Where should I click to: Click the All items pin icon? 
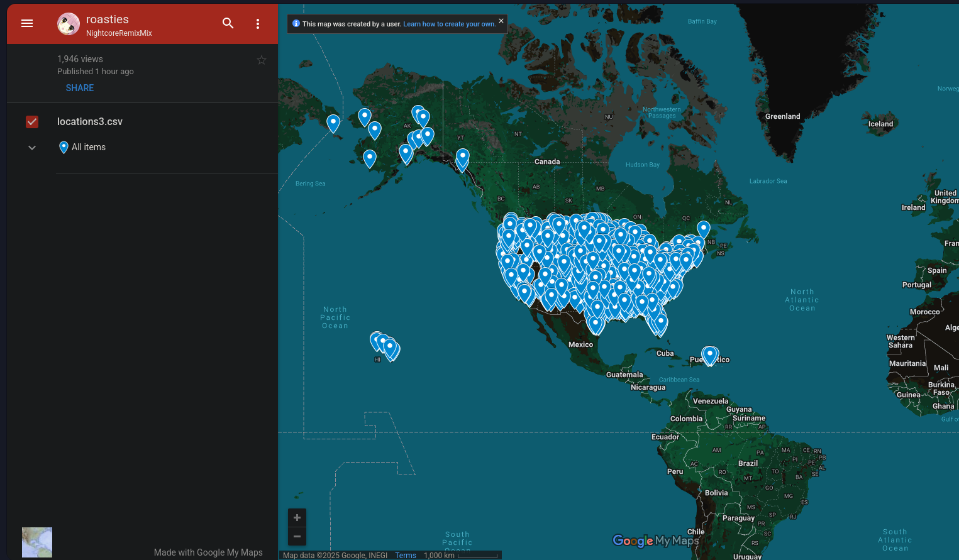click(x=64, y=147)
